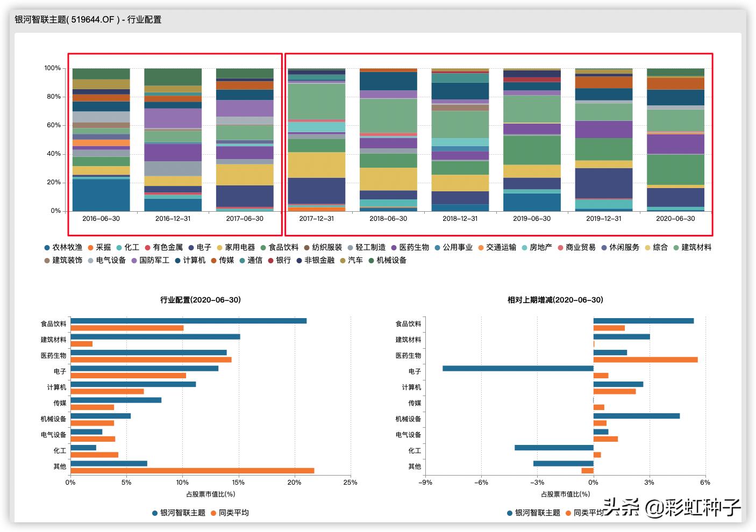
Task: Click the blue 食品饮料 bar in 行业配置 chart
Action: (188, 321)
